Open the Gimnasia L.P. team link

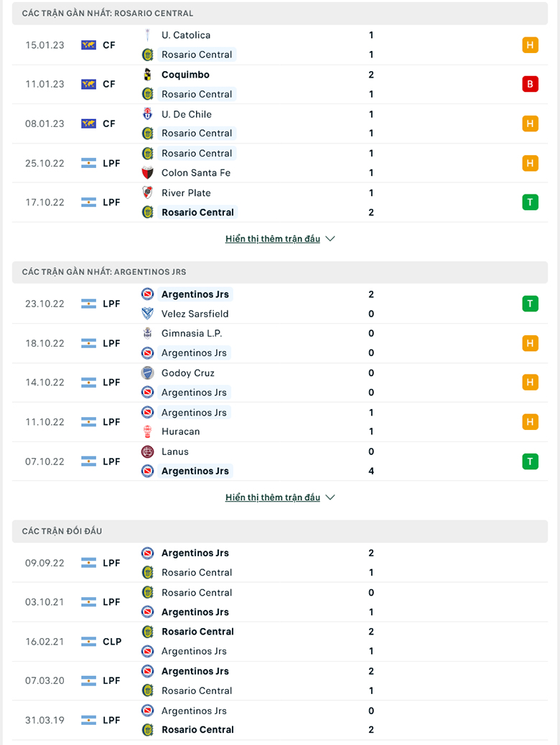tap(192, 333)
